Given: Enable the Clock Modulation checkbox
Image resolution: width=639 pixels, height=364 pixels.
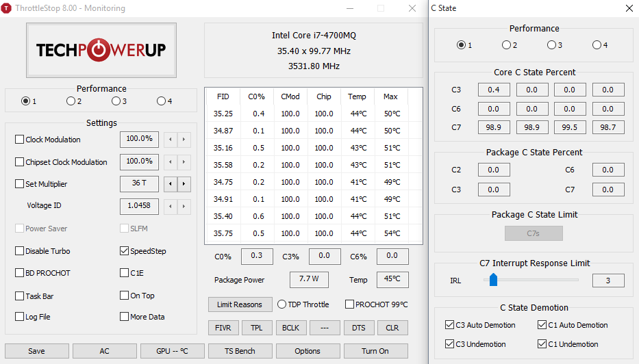Looking at the screenshot, I should (19, 140).
